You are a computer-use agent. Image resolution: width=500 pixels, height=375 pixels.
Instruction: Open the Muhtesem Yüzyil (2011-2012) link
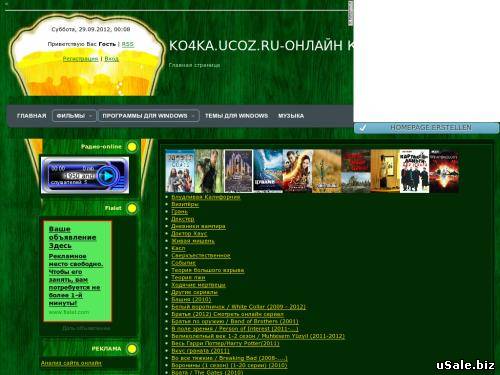pyautogui.click(x=258, y=336)
